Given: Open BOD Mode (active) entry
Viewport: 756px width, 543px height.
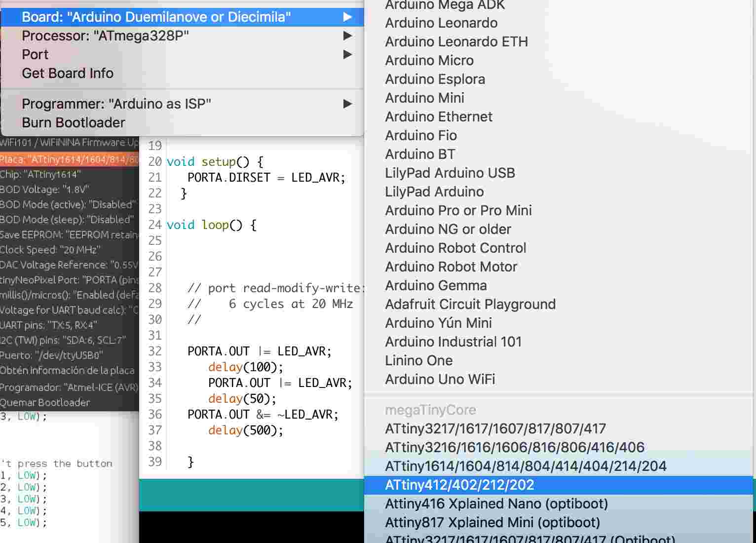Looking at the screenshot, I should pos(70,204).
